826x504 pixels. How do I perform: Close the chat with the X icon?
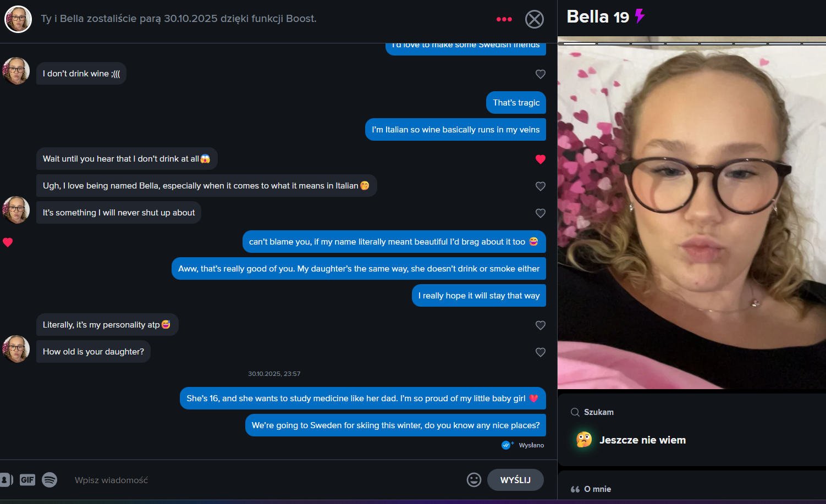coord(535,19)
